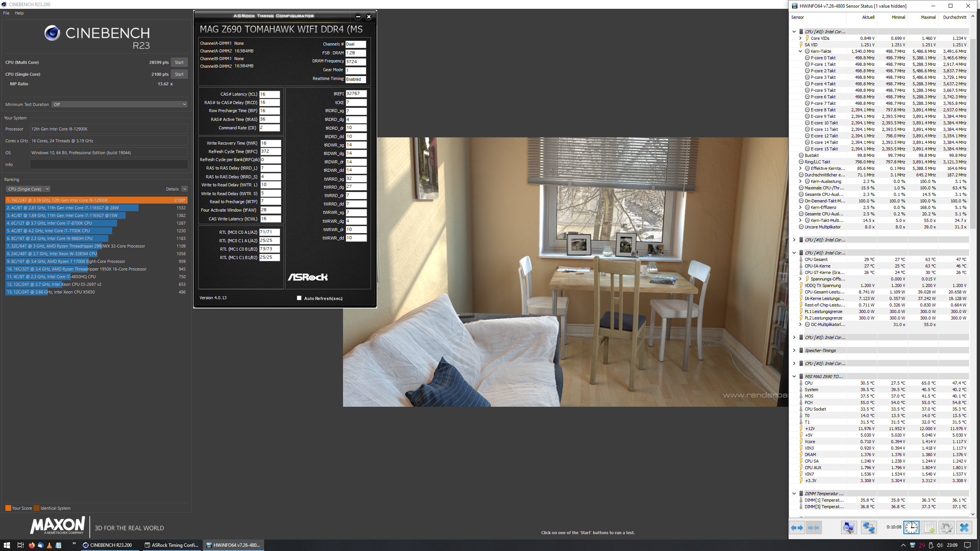
Task: Start HWiNFO logging with sheet-plus icon
Action: (x=929, y=528)
